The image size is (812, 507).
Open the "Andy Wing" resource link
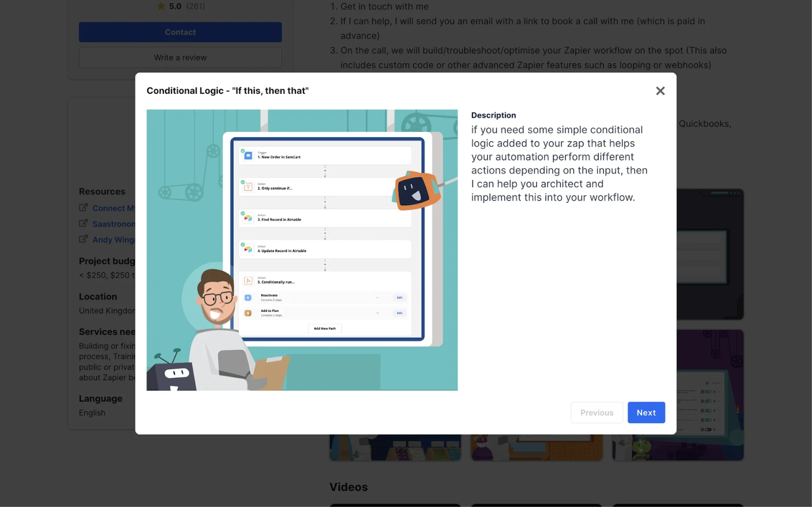[x=114, y=239]
